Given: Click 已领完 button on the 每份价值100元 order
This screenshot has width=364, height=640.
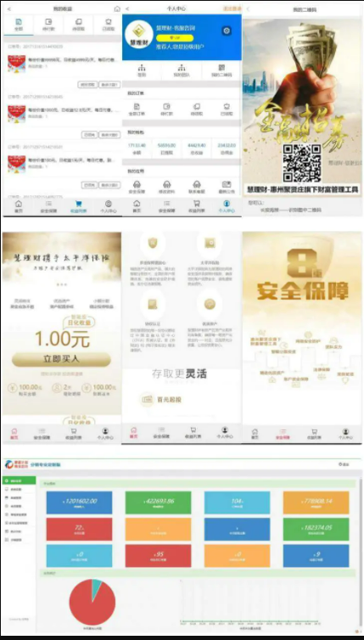Looking at the screenshot, I should 89,185.
